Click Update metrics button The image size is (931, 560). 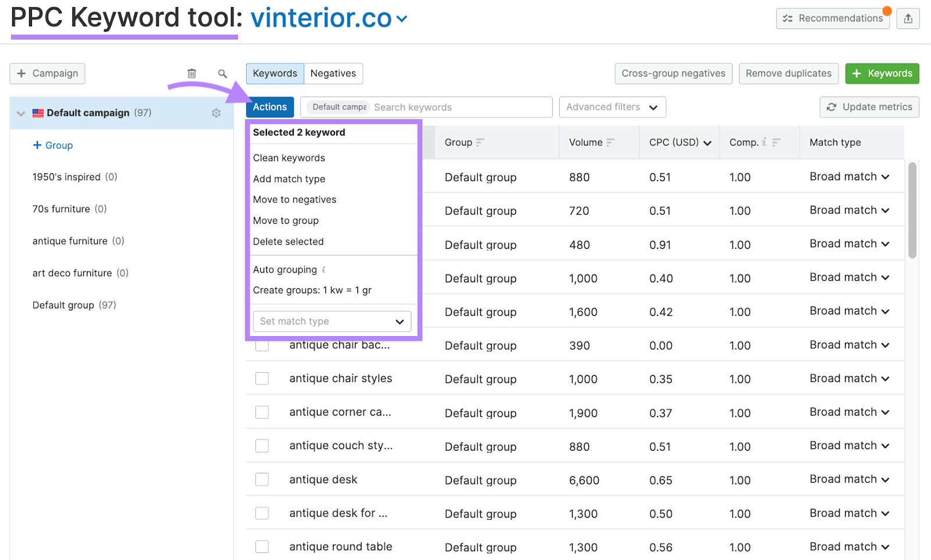[869, 107]
